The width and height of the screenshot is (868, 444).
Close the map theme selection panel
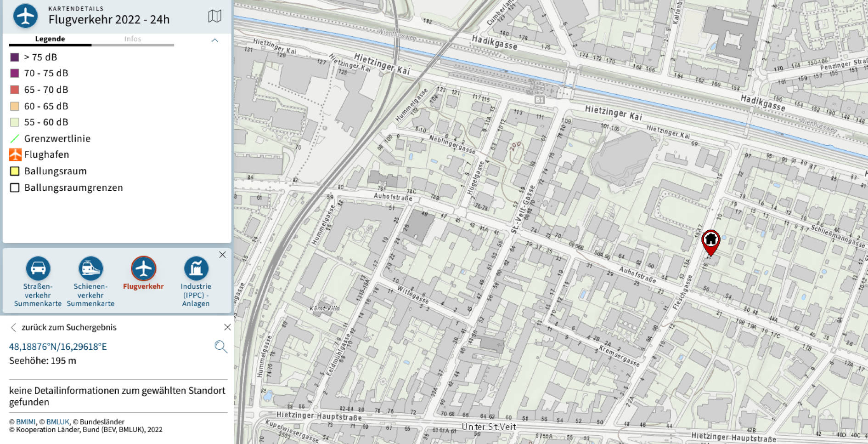pos(222,255)
